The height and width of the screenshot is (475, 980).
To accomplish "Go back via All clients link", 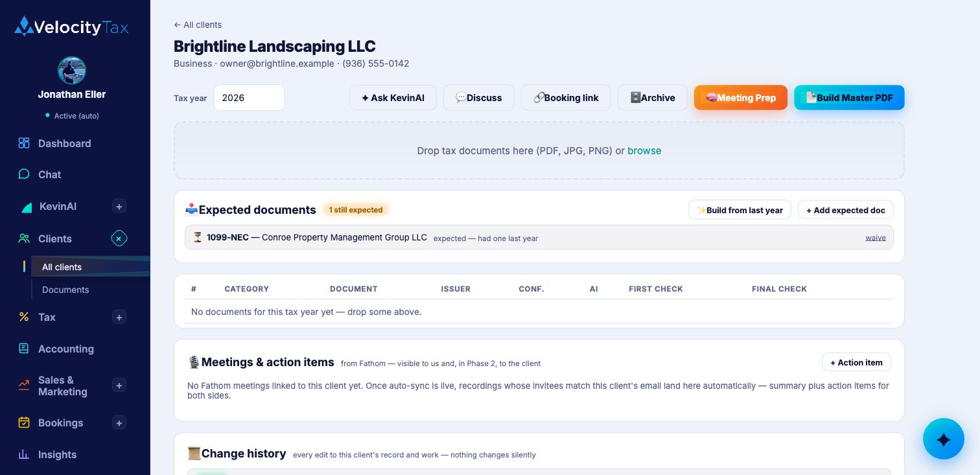I will pos(198,25).
